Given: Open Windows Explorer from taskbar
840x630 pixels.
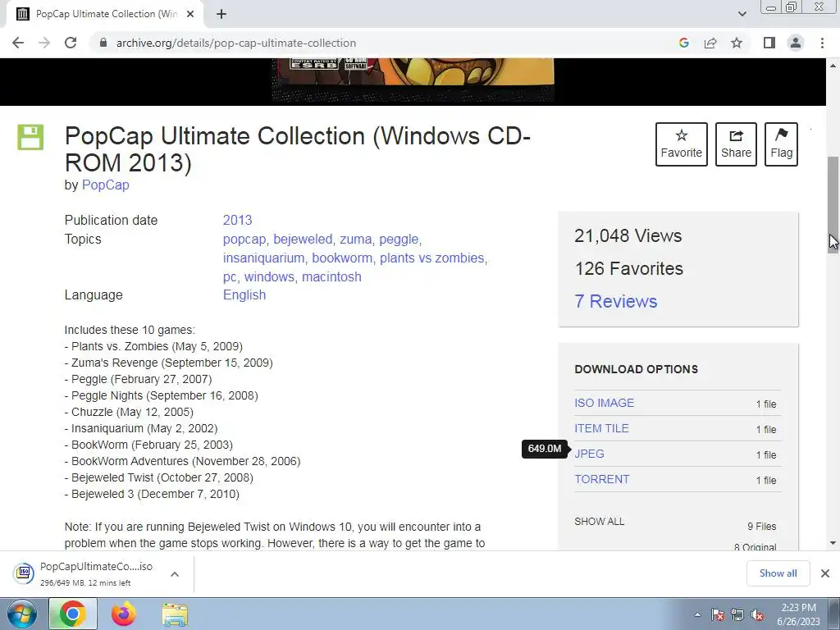Looking at the screenshot, I should point(175,615).
